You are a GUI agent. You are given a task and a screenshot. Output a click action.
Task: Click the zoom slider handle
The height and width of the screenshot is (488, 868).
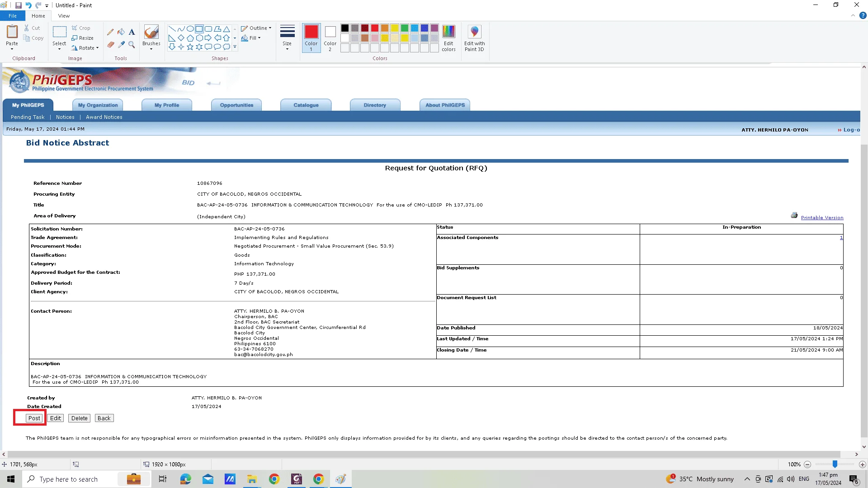click(x=835, y=464)
